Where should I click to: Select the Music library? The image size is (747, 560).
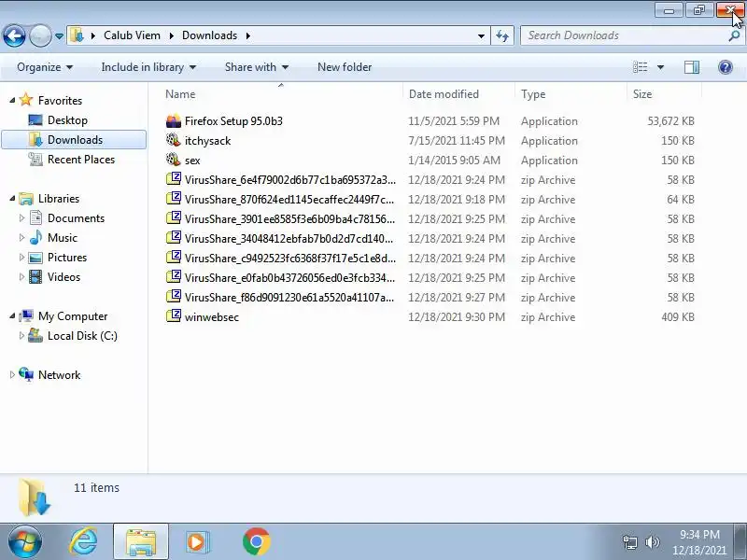tap(62, 238)
